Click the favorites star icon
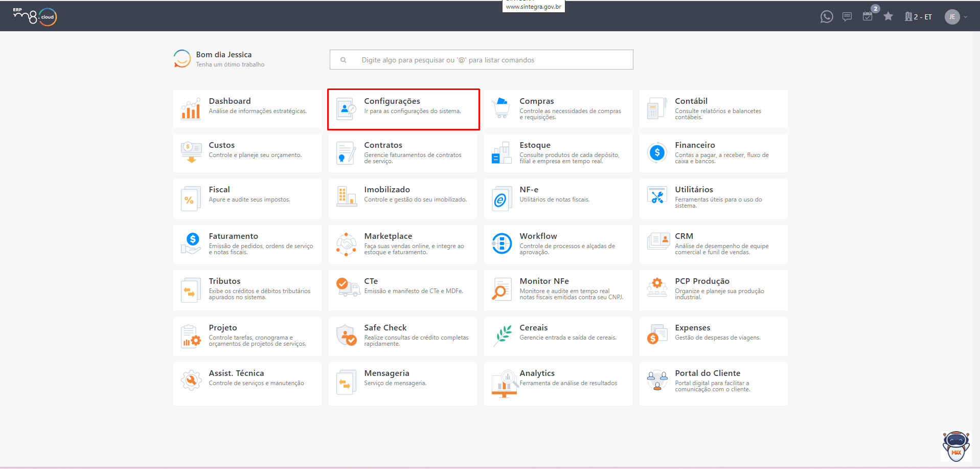Image resolution: width=980 pixels, height=469 pixels. [888, 16]
